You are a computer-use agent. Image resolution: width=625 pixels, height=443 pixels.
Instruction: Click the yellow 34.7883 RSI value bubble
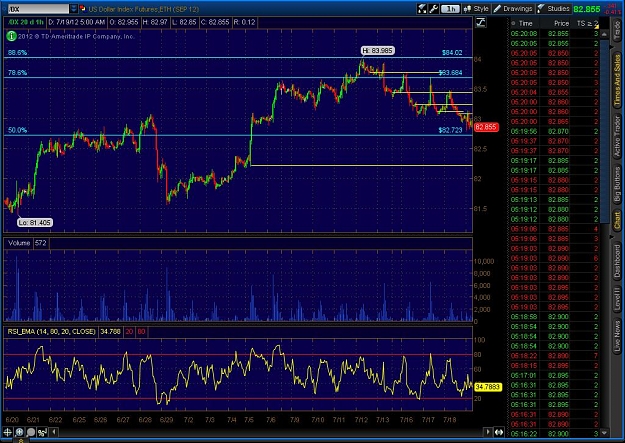[488, 387]
